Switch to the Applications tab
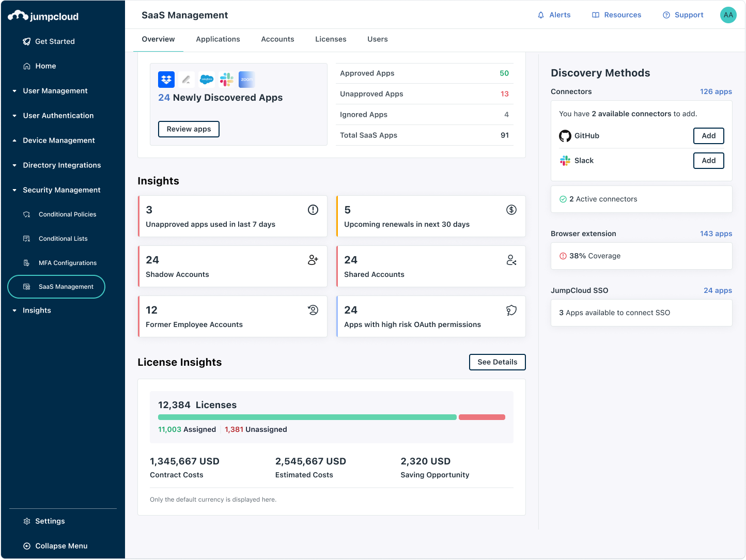Viewport: 746px width, 560px height. (x=217, y=39)
